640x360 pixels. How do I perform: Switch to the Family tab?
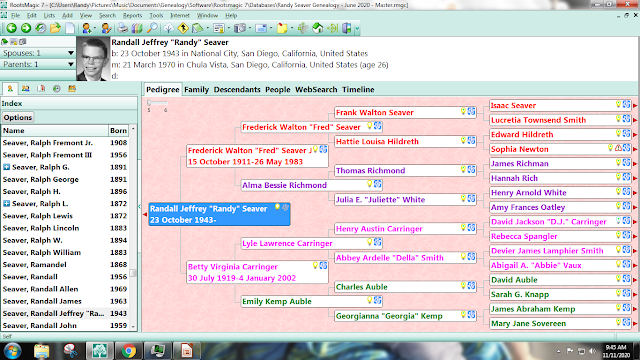pyautogui.click(x=196, y=89)
